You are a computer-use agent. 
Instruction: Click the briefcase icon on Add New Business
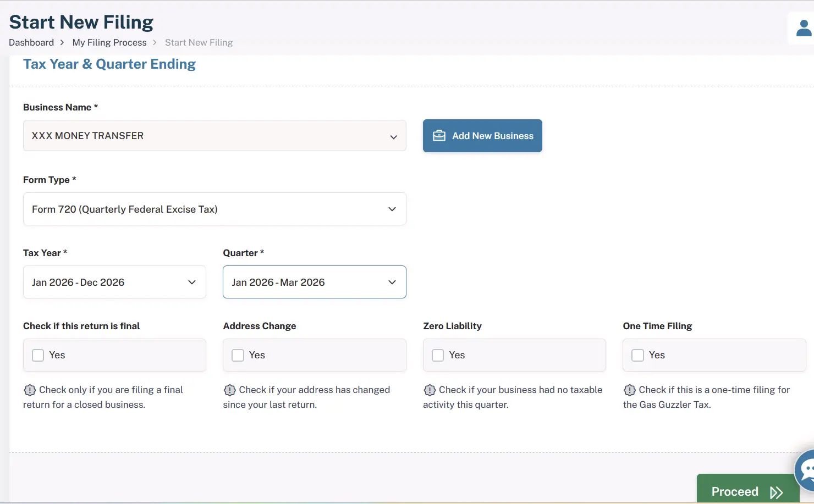pyautogui.click(x=439, y=136)
